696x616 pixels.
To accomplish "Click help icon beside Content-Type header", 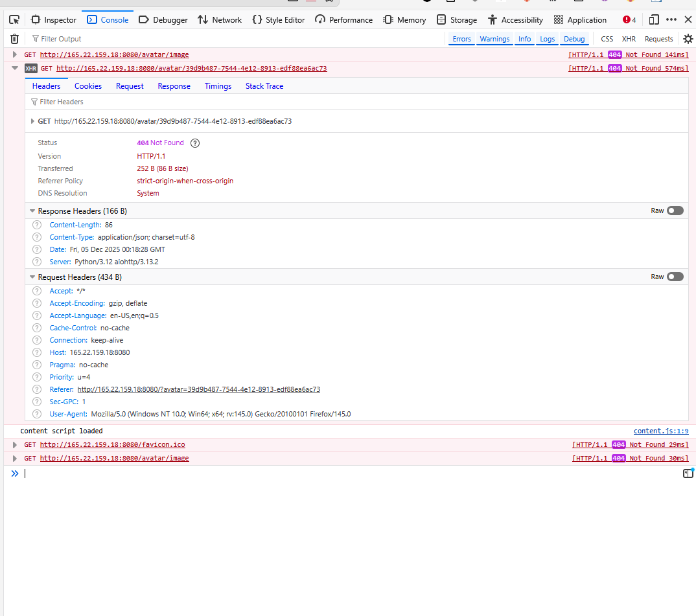I will tap(37, 237).
